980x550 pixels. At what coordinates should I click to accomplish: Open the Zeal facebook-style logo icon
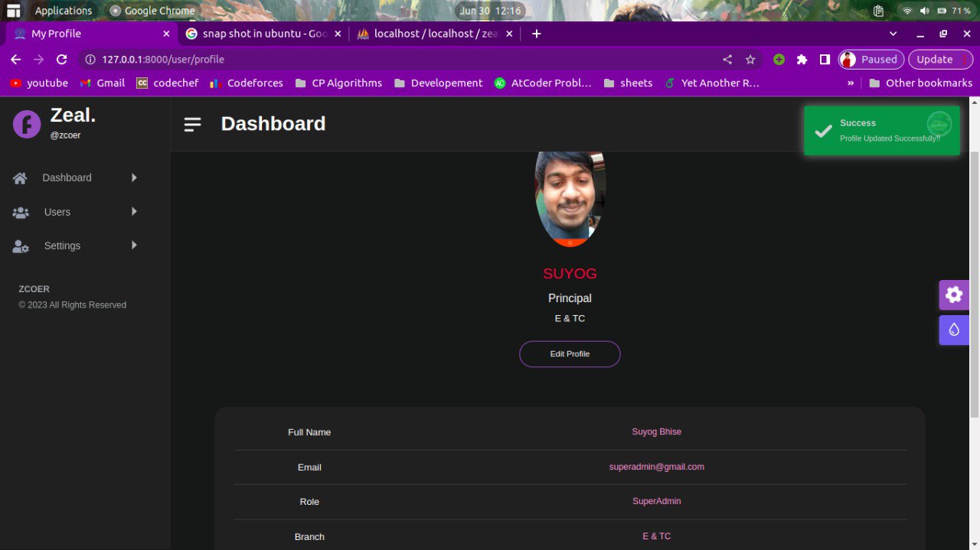(27, 123)
